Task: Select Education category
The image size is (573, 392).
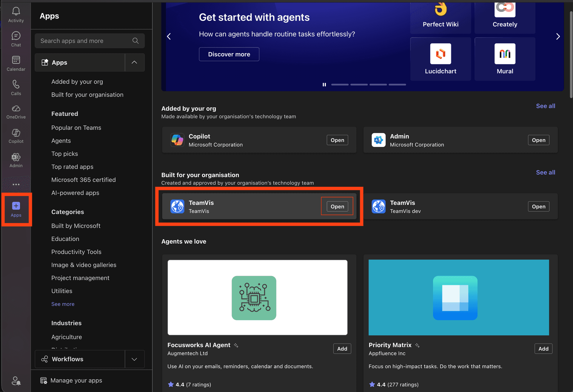Action: pyautogui.click(x=65, y=239)
